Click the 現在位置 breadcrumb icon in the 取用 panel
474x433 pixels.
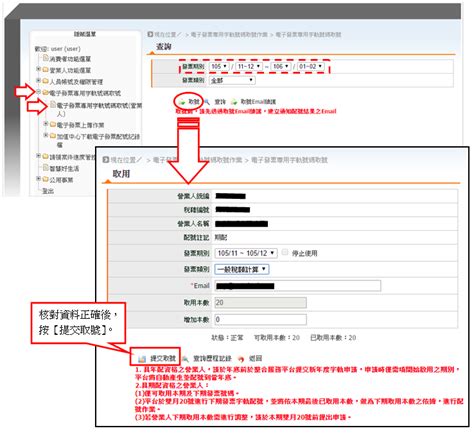(x=106, y=160)
